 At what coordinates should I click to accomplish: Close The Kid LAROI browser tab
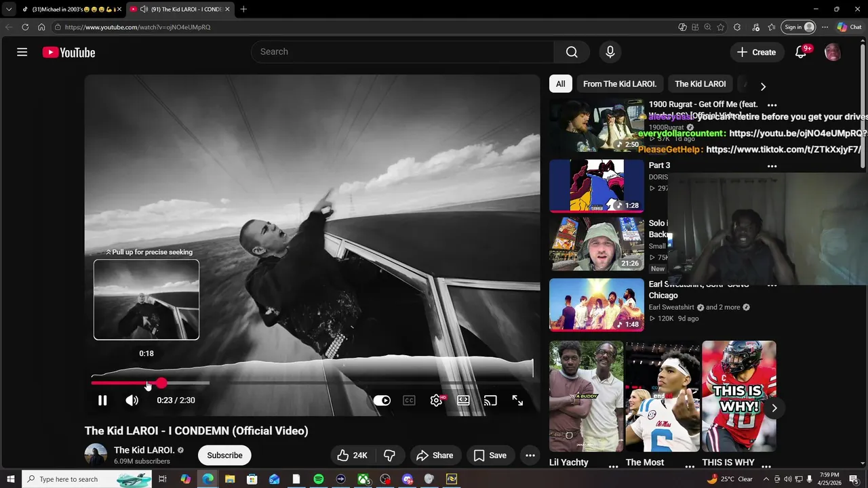[228, 9]
